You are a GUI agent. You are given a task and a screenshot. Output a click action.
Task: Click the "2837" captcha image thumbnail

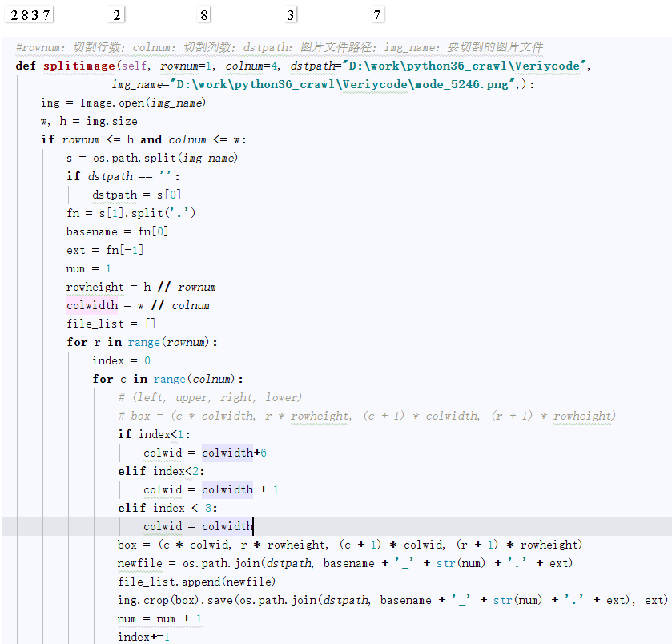pos(29,14)
